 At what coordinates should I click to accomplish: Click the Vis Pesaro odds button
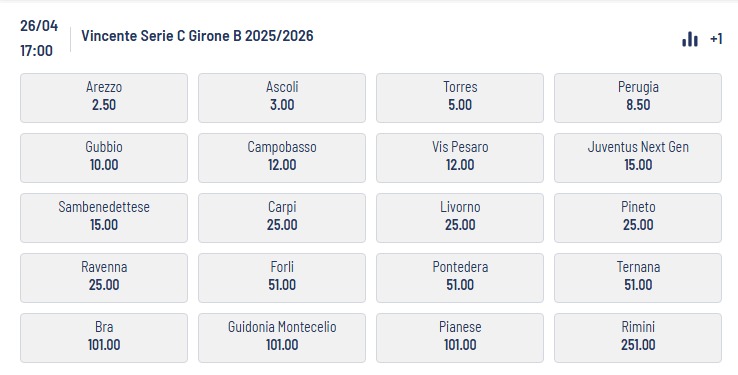point(460,158)
